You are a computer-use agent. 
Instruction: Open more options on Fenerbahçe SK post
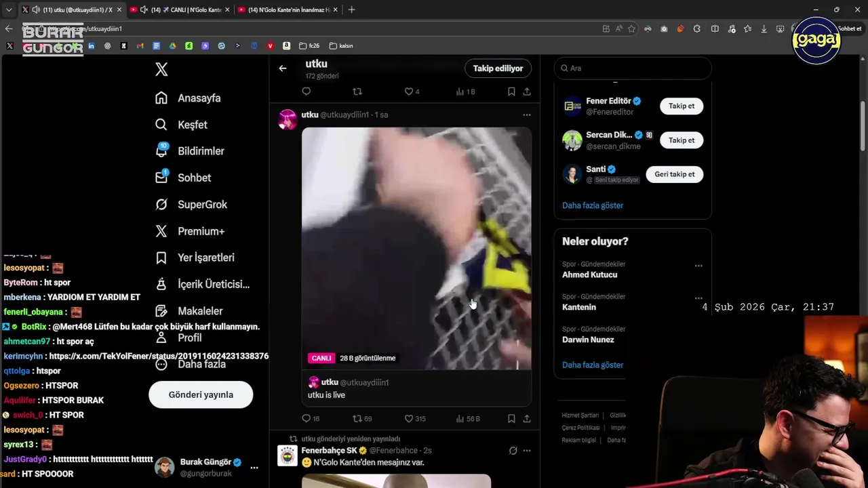pyautogui.click(x=527, y=451)
